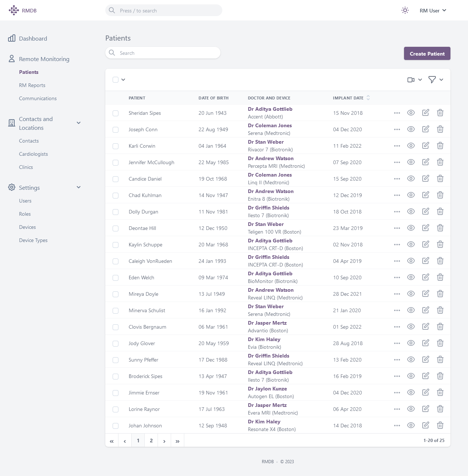Open Dr Kim Haley link for Jody Glover
468x476 pixels.
(264, 339)
